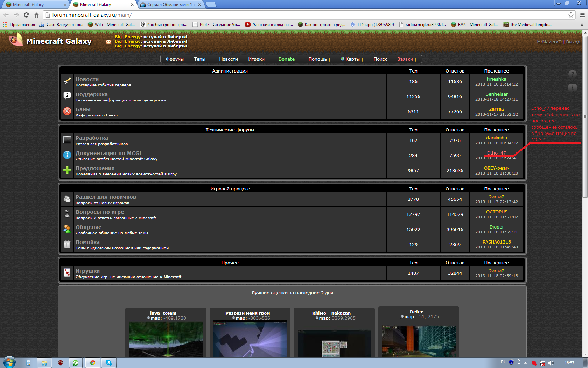Image resolution: width=588 pixels, height=368 pixels.
Task: Go back with browser back arrow
Action: tap(6, 15)
